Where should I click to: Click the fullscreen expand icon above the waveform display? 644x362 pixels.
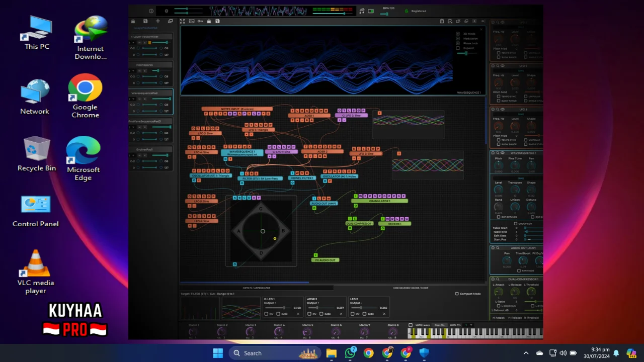click(183, 21)
